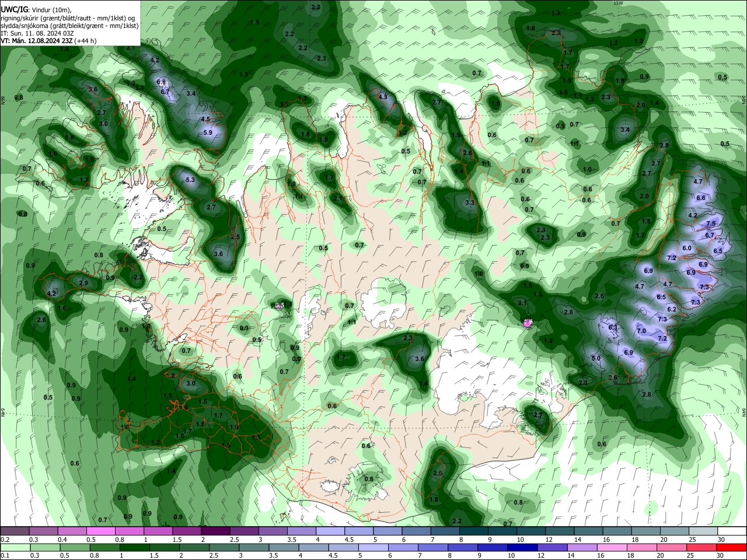Click the 7.0 precipitation value on the map
The image size is (747, 560).
pyautogui.click(x=641, y=331)
